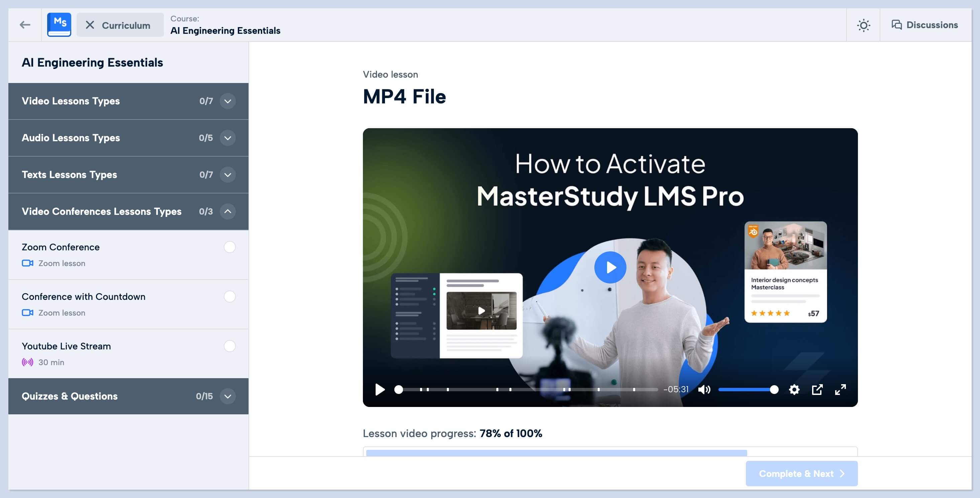Viewport: 980px width, 498px height.
Task: Click the 0/3 count for Video Conferences
Action: [206, 211]
